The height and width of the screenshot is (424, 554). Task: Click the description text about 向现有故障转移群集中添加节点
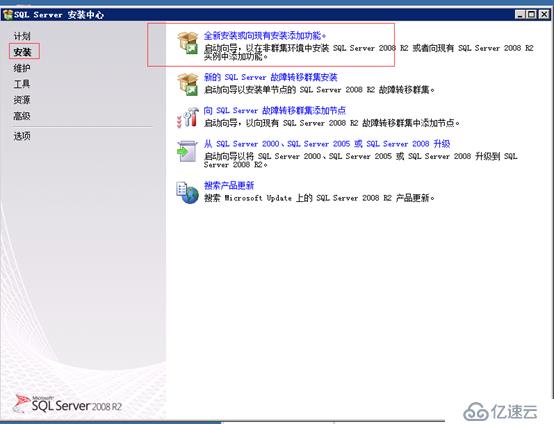point(332,123)
